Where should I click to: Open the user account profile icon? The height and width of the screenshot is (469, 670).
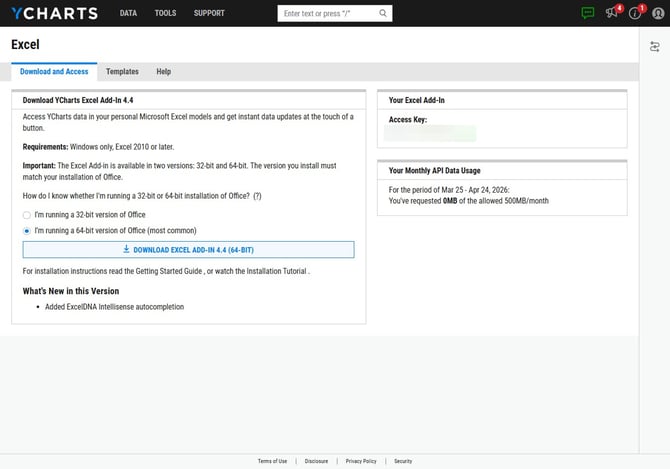657,14
